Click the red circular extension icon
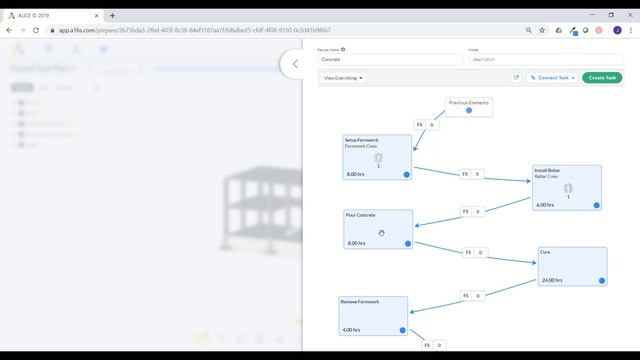The height and width of the screenshot is (360, 640). (x=599, y=30)
